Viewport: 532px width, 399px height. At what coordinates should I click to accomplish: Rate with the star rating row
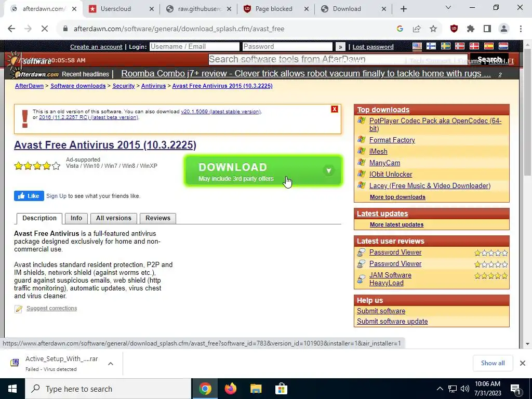click(37, 166)
